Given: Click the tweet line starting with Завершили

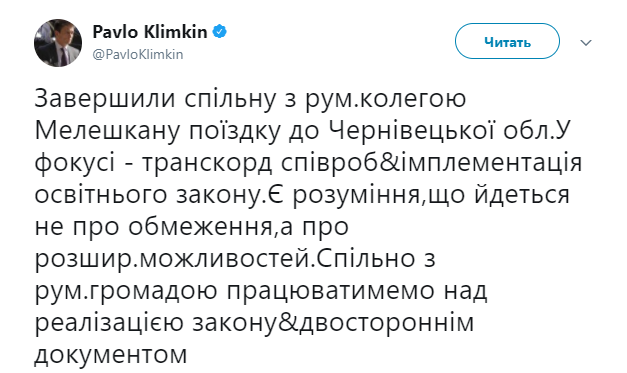Looking at the screenshot, I should click(250, 98).
